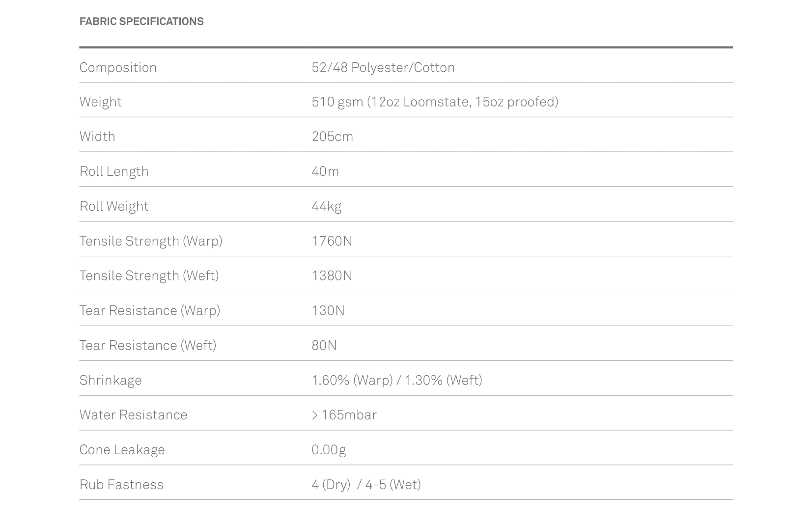Click the Tear Resistance (Warp) label
This screenshot has height=522, width=812.
pos(149,310)
